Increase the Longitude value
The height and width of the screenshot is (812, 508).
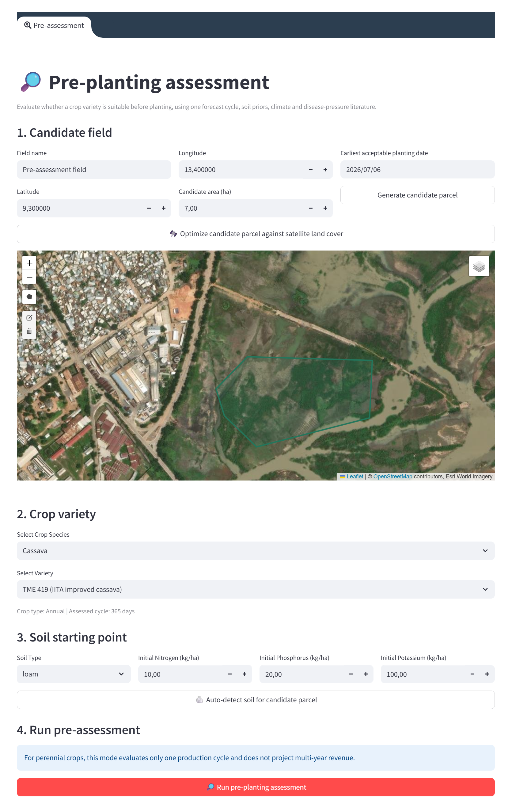tap(325, 170)
